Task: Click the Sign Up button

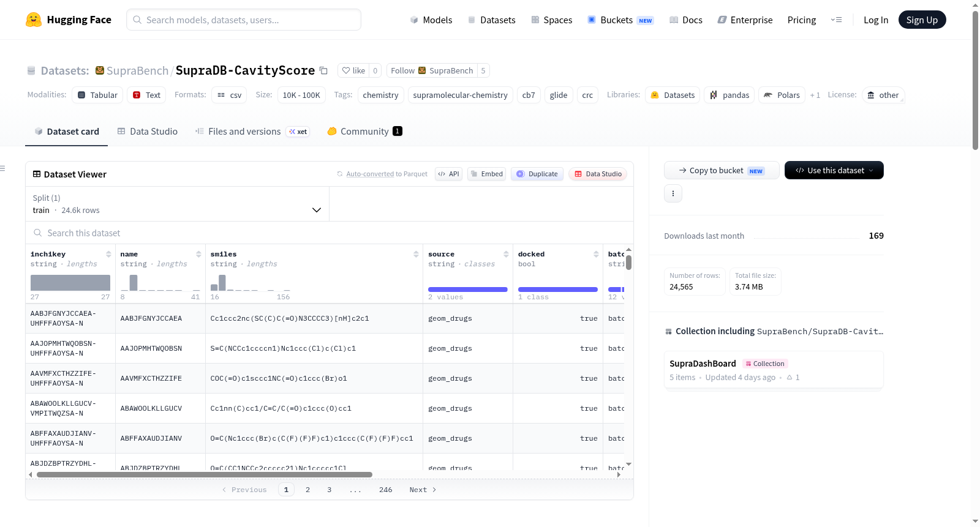Action: coord(922,20)
